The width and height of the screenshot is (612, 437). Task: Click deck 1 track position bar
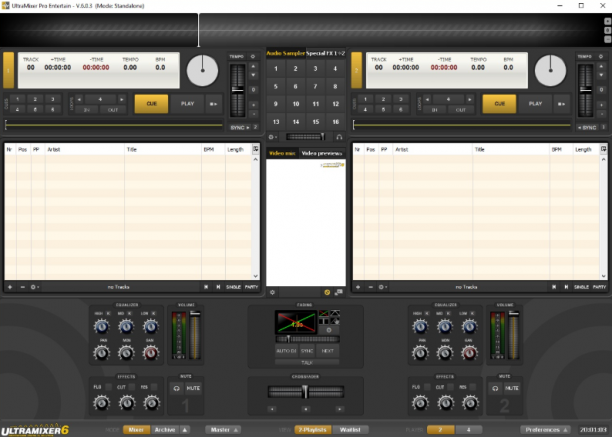[114, 125]
